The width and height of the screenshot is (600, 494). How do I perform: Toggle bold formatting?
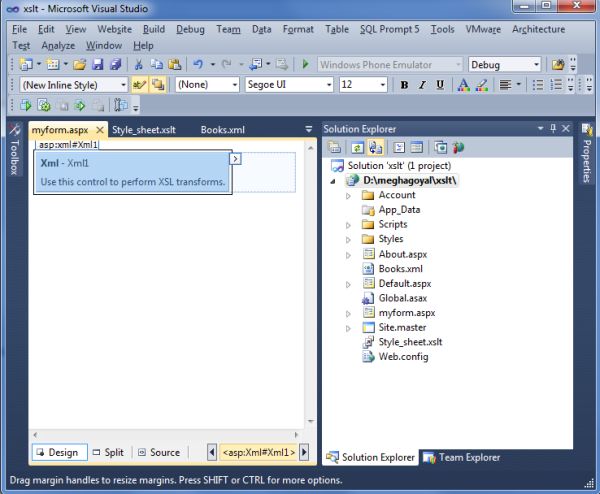pyautogui.click(x=404, y=85)
